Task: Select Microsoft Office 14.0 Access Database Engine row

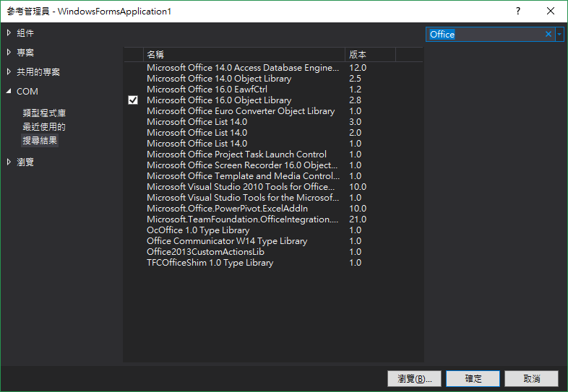Action: pos(273,68)
